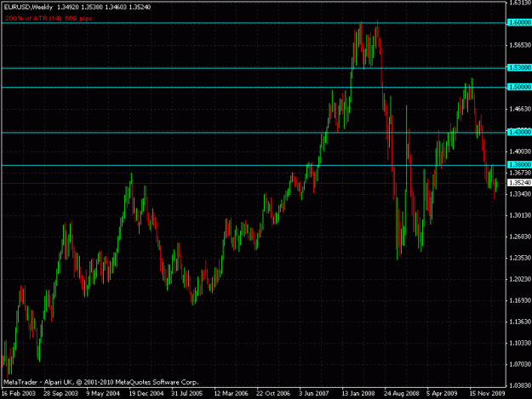Viewport: 532px width, 399px height.
Task: Click the 1.16930 price axis label
Action: (x=520, y=300)
